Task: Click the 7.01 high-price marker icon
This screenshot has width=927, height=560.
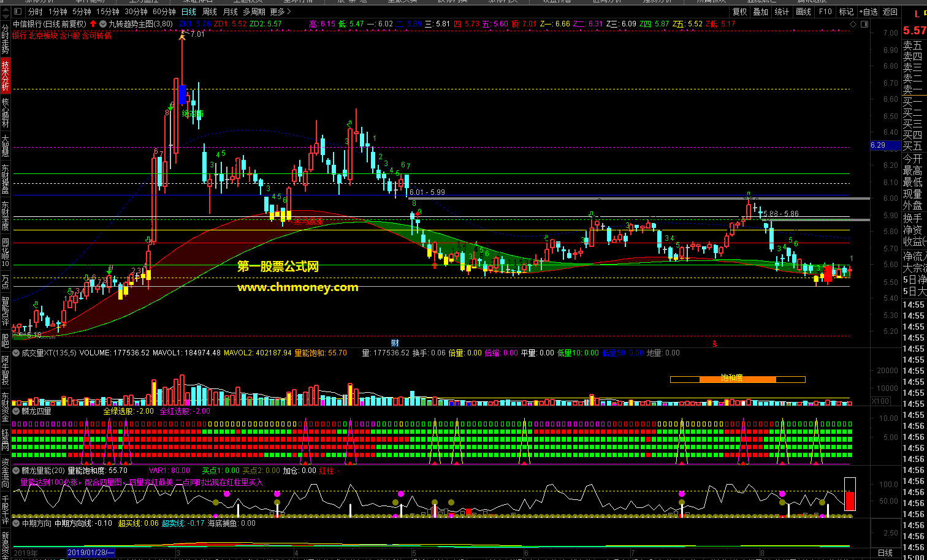Action: pos(181,36)
